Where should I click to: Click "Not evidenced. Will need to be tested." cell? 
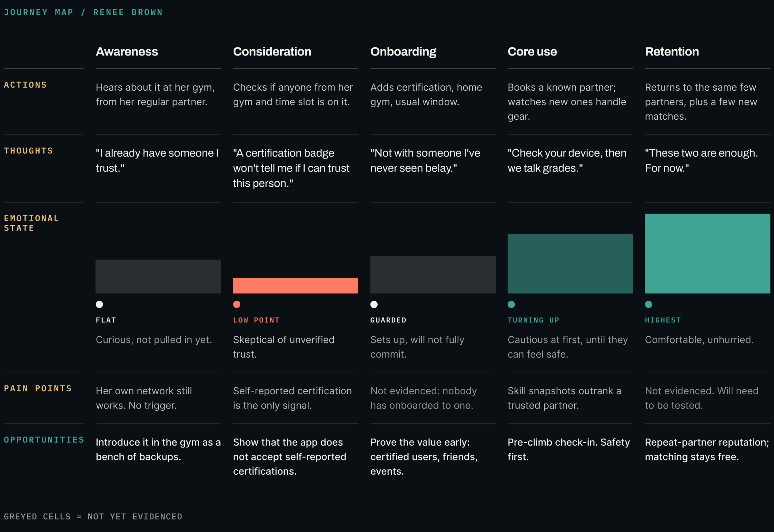click(702, 398)
